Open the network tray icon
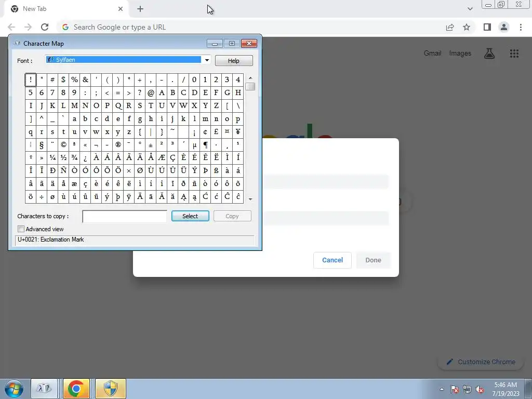Viewport: 532px width, 399px height. pyautogui.click(x=467, y=389)
